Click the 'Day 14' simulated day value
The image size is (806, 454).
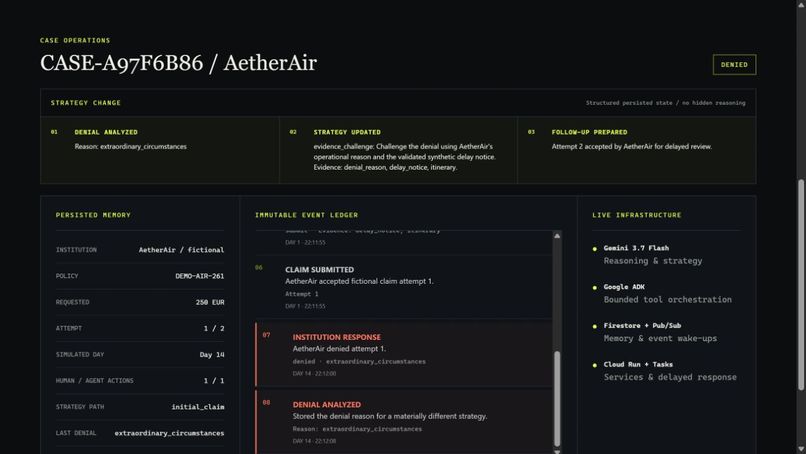point(212,355)
